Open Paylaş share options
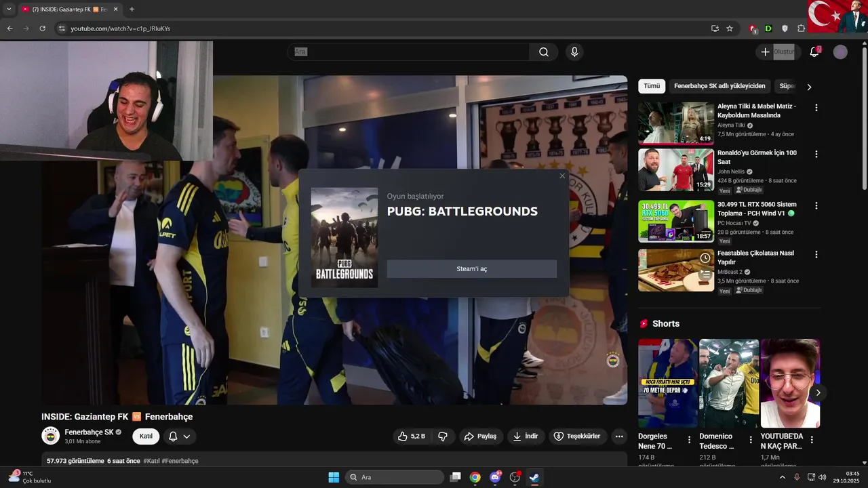The height and width of the screenshot is (488, 868). 480,436
